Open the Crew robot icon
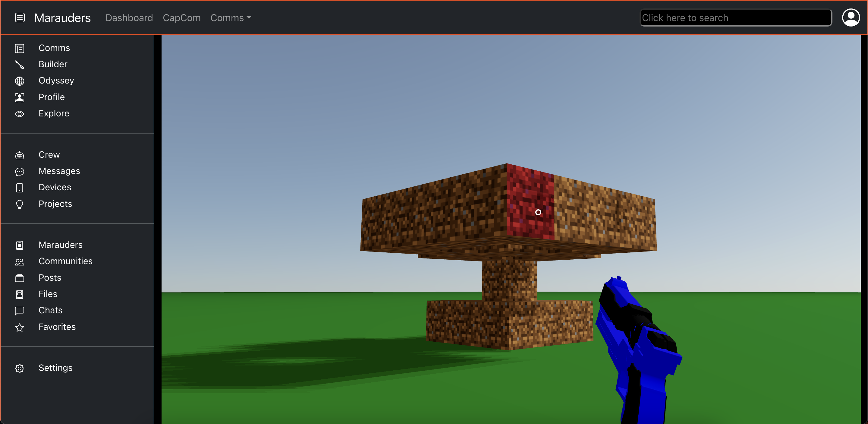The height and width of the screenshot is (424, 868). tap(20, 155)
